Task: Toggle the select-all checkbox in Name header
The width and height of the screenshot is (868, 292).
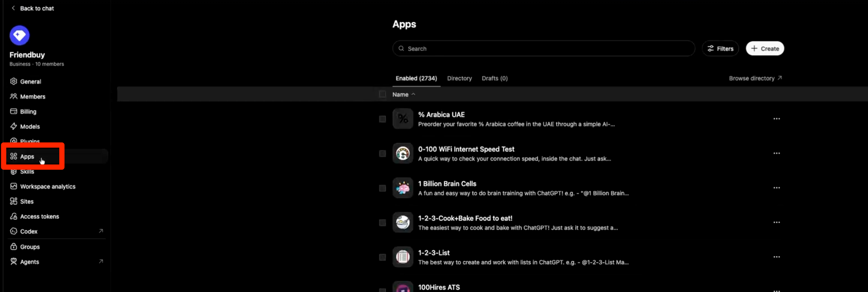Action: coord(382,94)
